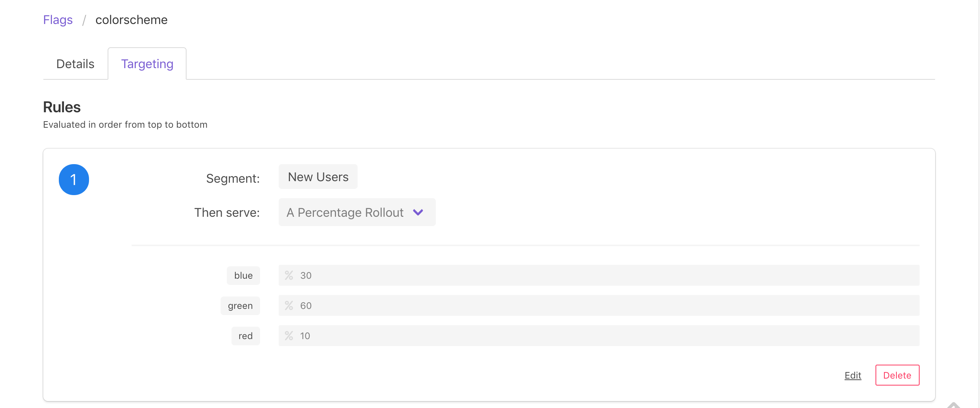Click the percent icon in blue field

coord(289,275)
